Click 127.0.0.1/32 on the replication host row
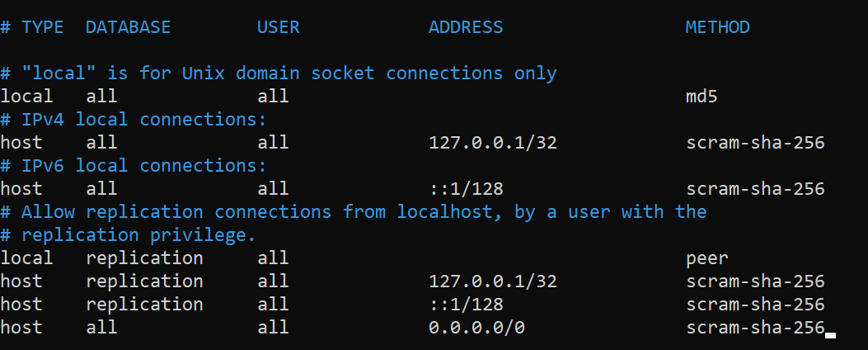Image resolution: width=868 pixels, height=350 pixels. click(x=493, y=281)
